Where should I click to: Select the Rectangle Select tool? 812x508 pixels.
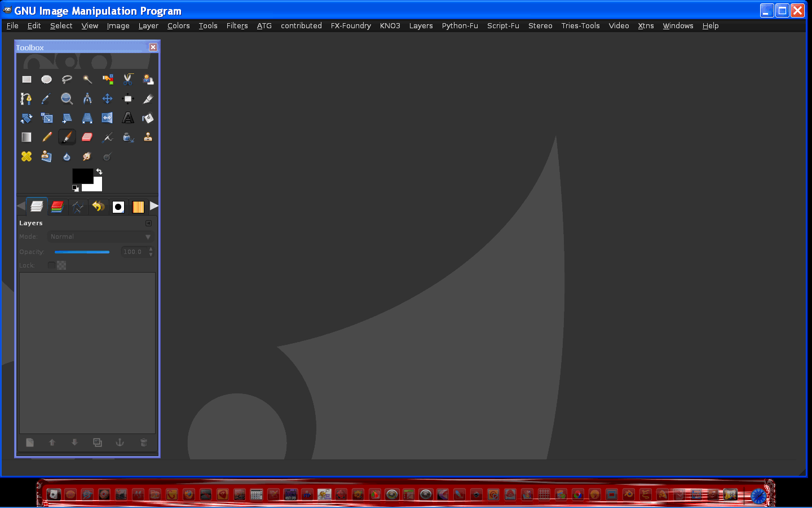coord(27,80)
